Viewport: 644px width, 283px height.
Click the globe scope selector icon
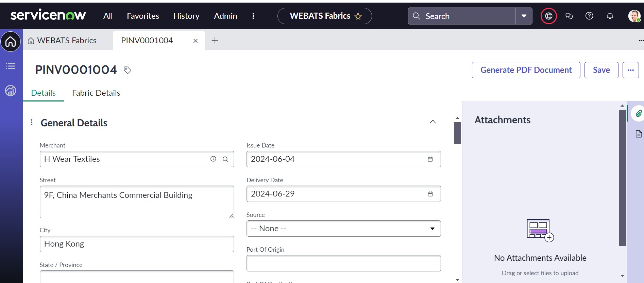tap(548, 16)
